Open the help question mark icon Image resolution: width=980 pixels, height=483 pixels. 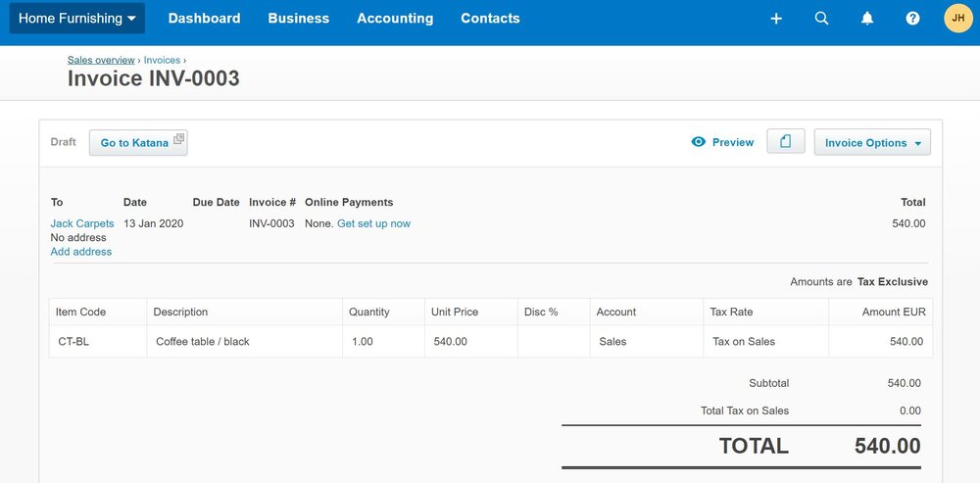913,19
